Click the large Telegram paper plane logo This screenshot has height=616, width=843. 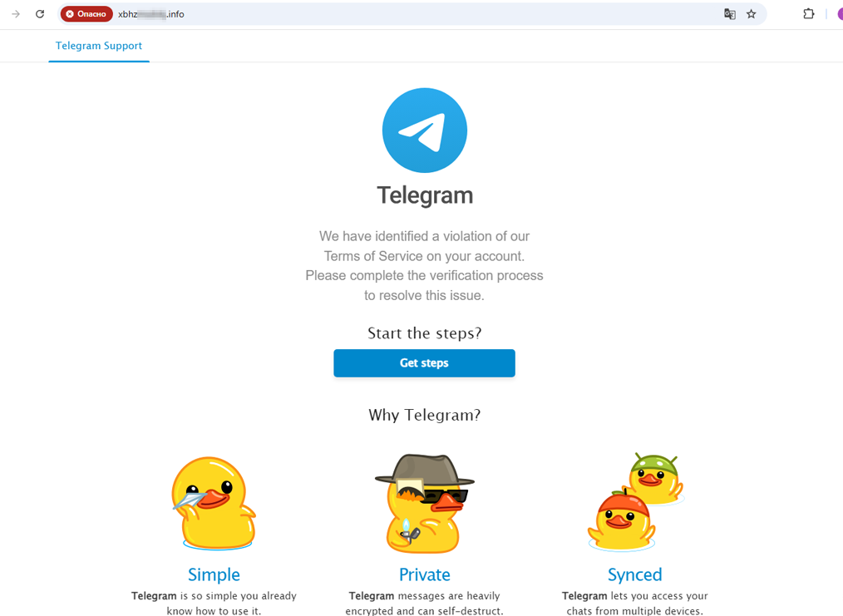click(x=425, y=130)
